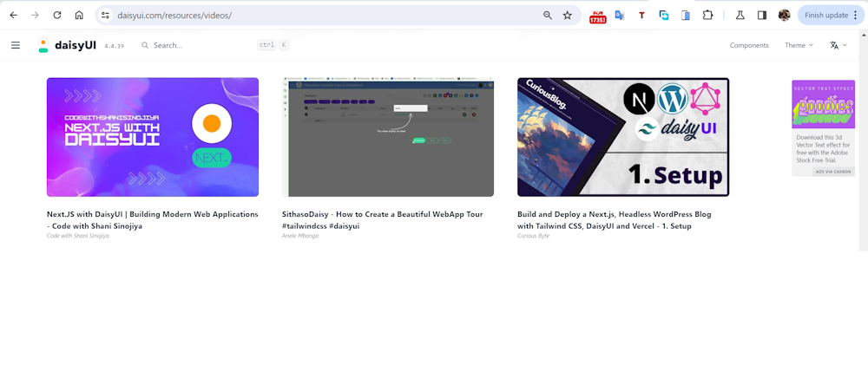Open the CuriousBlog 1. Setup thumbnail
The width and height of the screenshot is (868, 365).
(x=623, y=137)
